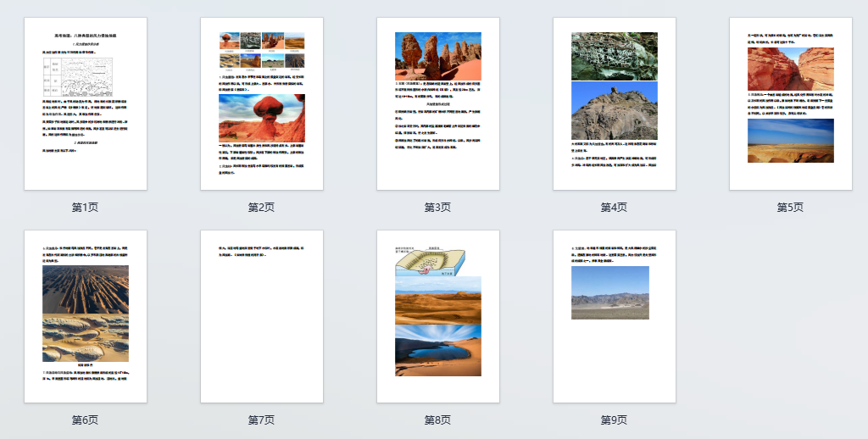Select the page 2 thumbnail
The width and height of the screenshot is (868, 439).
click(x=261, y=103)
